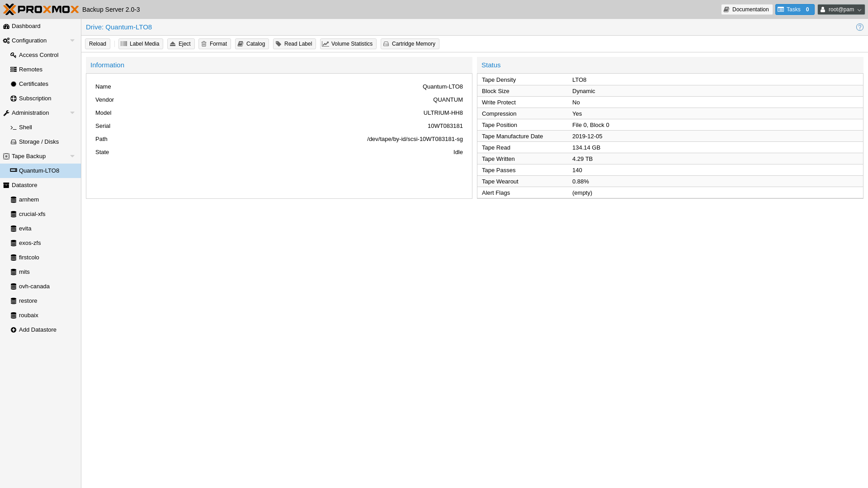This screenshot has height=488, width=868.
Task: Collapse the Administration section arrow
Action: (72, 113)
